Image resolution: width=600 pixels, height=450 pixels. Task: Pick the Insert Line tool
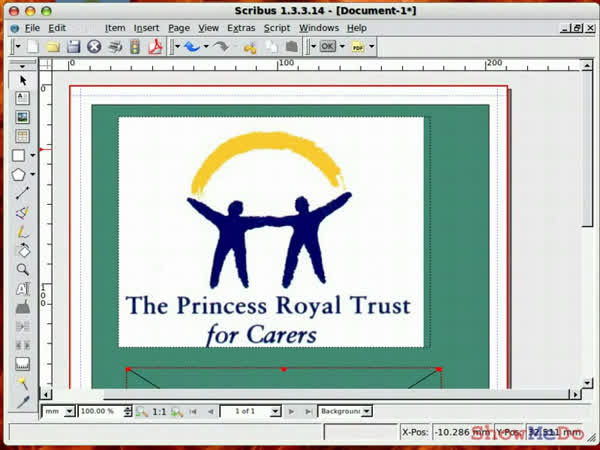click(23, 193)
